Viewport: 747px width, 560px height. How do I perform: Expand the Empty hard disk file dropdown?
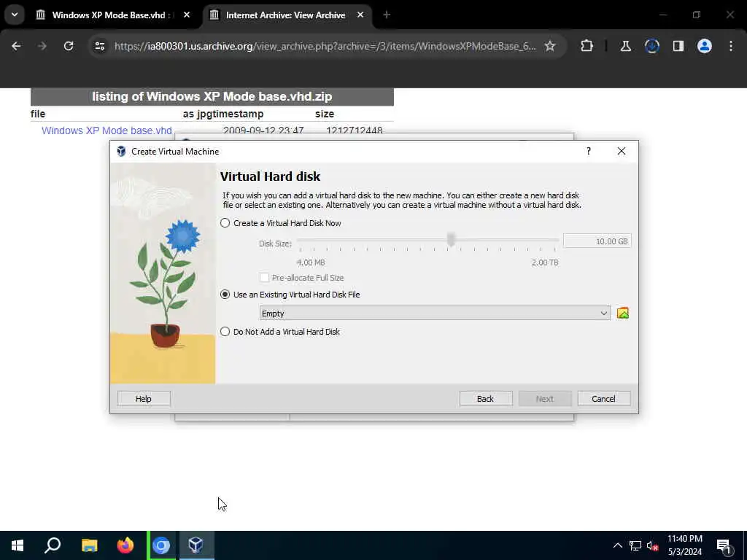point(435,313)
